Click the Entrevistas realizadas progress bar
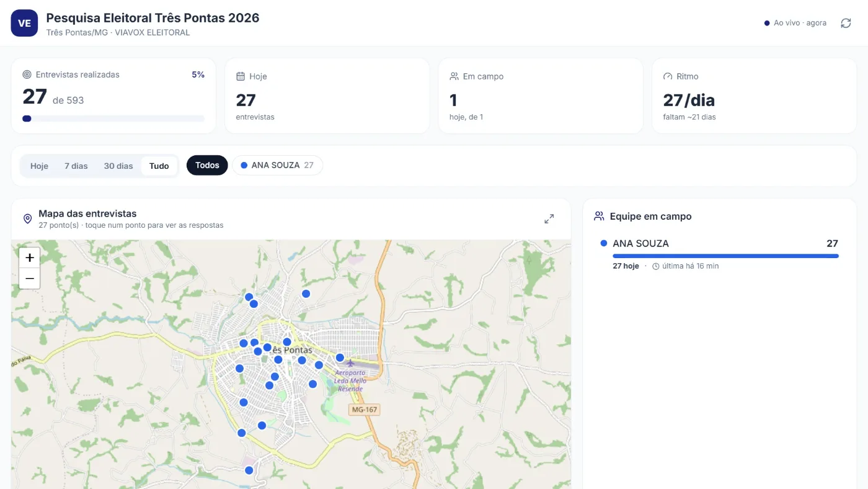The height and width of the screenshot is (489, 868). point(113,119)
